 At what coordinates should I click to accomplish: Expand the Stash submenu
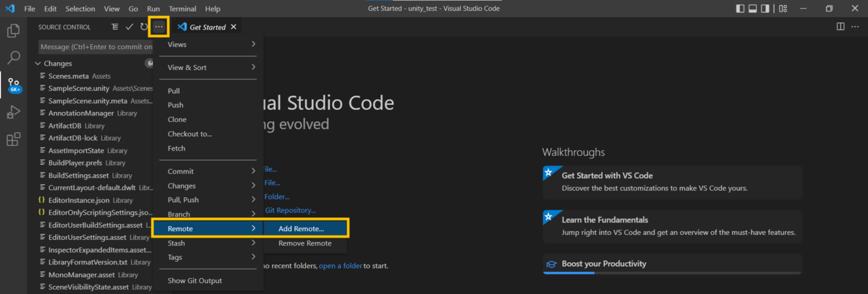(x=208, y=243)
